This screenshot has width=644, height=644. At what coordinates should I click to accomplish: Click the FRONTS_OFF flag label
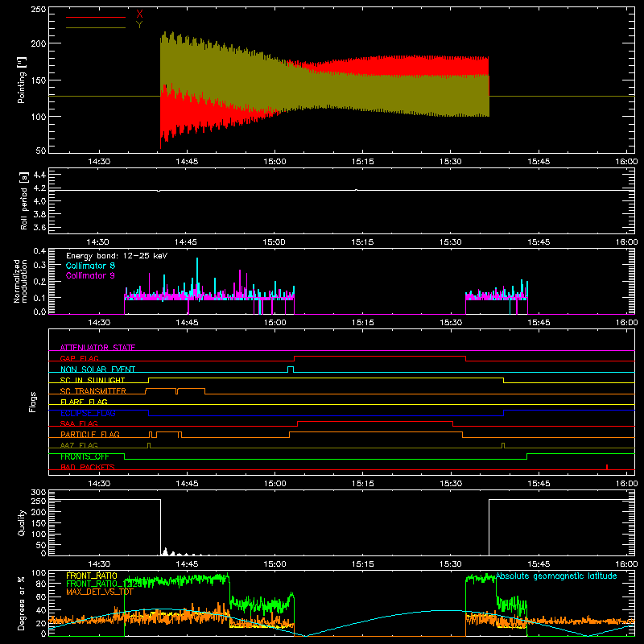[85, 456]
